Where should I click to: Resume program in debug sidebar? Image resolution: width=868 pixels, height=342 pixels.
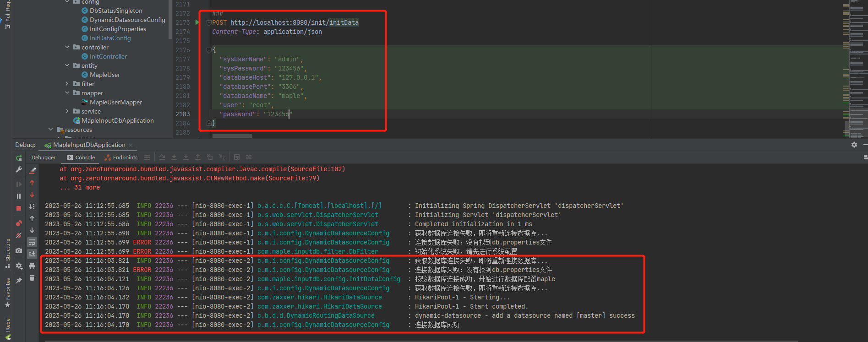19,184
